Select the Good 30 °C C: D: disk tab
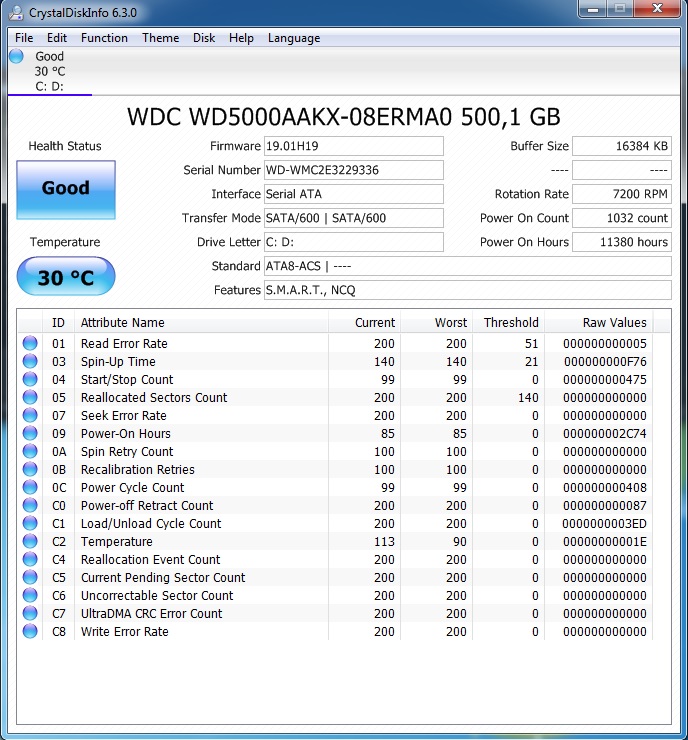This screenshot has width=688, height=740. 50,71
